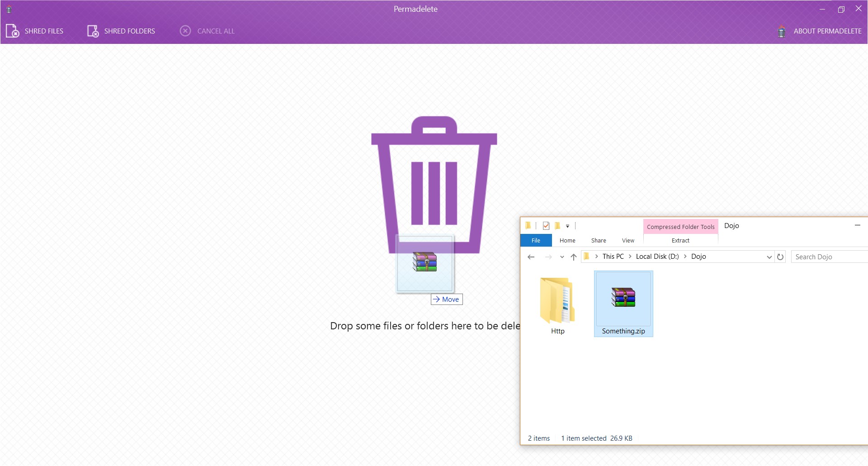Expand the chevron before This PC
The image size is (868, 466).
pyautogui.click(x=596, y=257)
